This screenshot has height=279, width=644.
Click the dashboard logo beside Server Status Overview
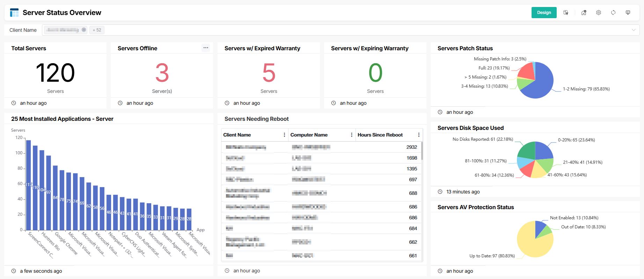click(x=14, y=13)
